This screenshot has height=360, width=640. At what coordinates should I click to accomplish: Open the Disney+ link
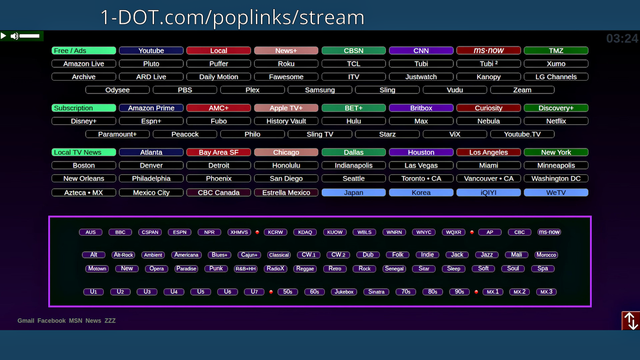pyautogui.click(x=84, y=121)
